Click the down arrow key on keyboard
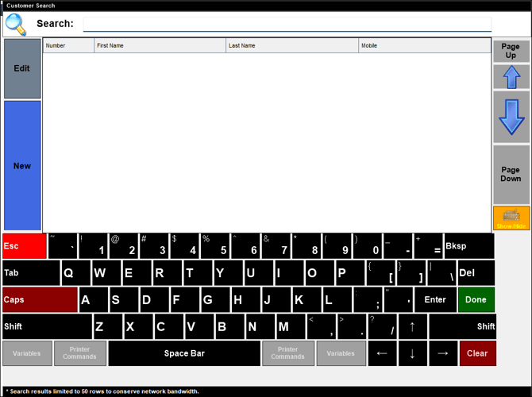532x397 pixels. click(x=412, y=353)
